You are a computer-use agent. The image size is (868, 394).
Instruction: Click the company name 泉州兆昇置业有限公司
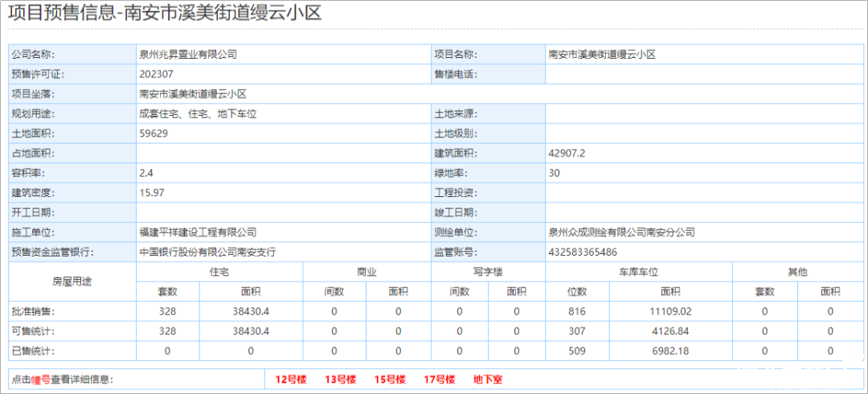click(188, 55)
